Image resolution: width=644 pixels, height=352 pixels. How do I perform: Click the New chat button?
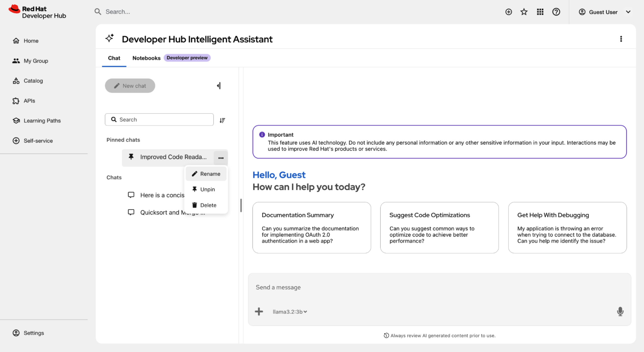coord(130,86)
